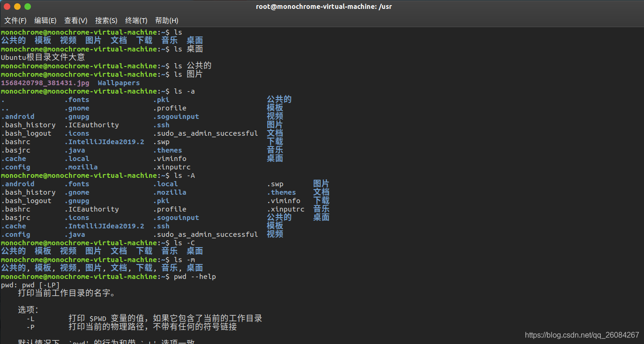Open the 帮助(H) menu

pos(167,21)
